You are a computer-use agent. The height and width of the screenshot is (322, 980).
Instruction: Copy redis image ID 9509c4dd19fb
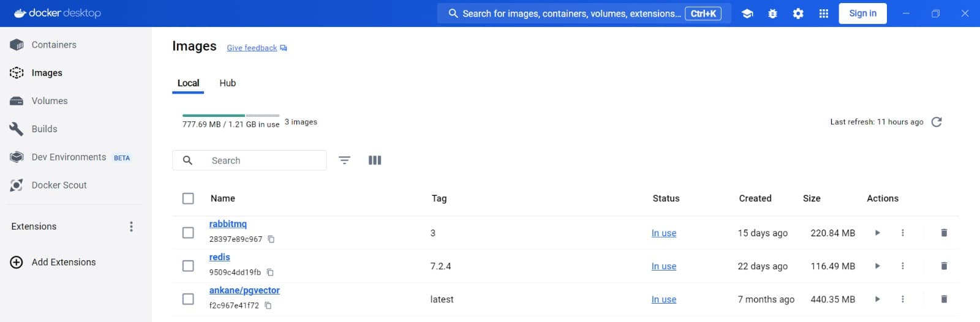270,272
